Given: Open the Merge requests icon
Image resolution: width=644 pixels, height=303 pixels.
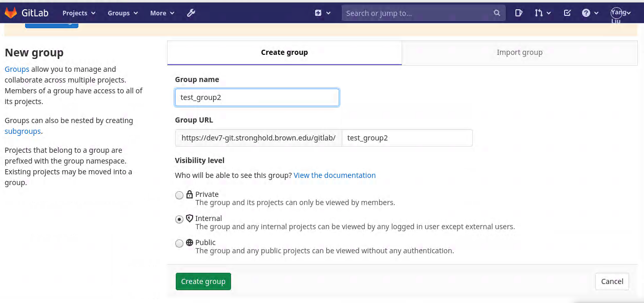Looking at the screenshot, I should click(x=539, y=13).
